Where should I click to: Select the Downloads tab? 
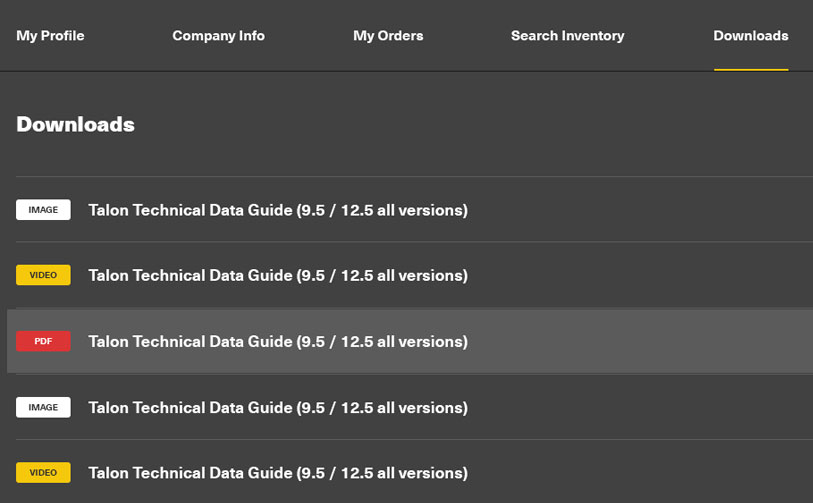[751, 36]
